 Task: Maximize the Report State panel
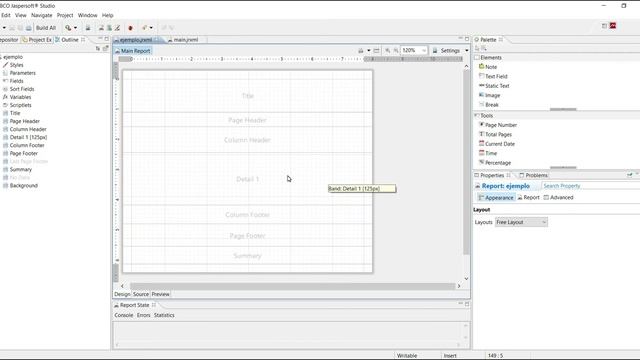[467, 304]
